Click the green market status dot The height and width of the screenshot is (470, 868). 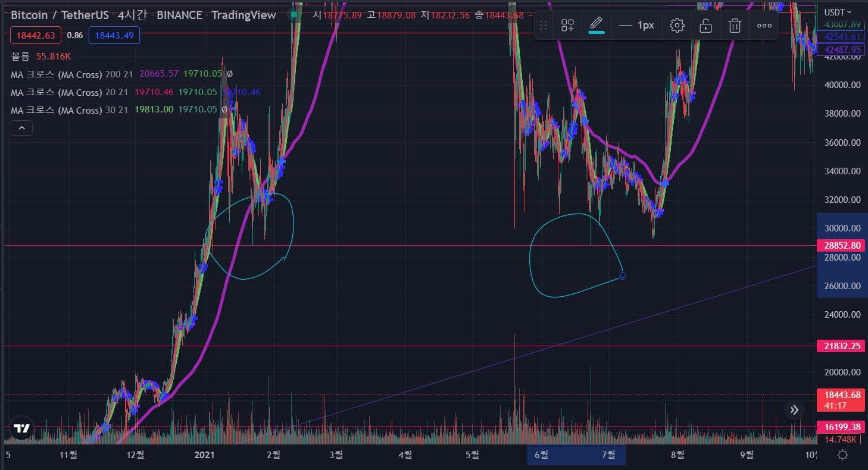(x=294, y=15)
